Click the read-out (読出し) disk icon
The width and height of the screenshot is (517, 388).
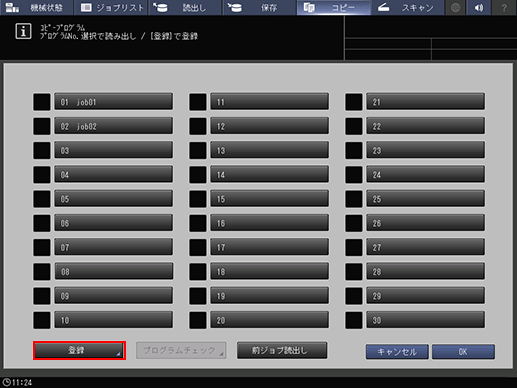pos(161,7)
